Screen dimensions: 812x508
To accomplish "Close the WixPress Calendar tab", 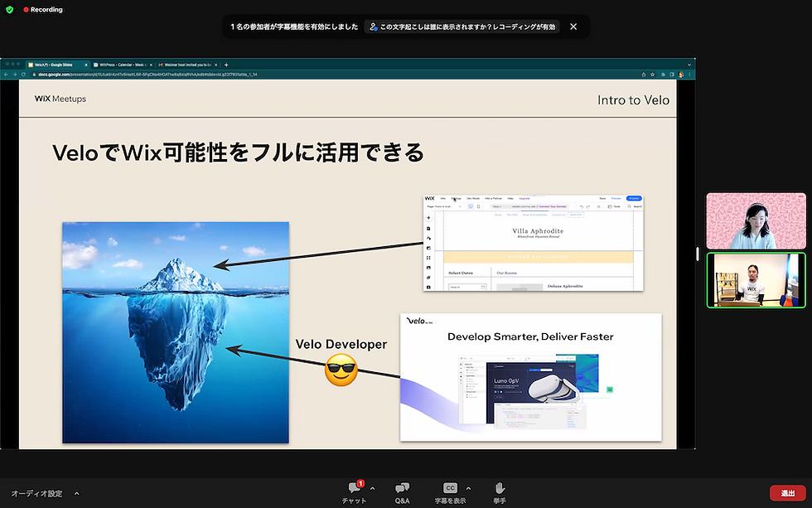I will pos(151,65).
